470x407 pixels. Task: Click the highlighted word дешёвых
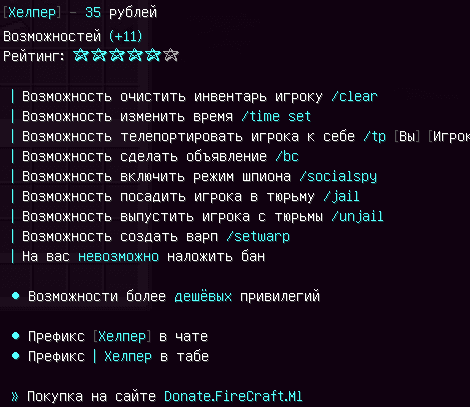point(203,296)
